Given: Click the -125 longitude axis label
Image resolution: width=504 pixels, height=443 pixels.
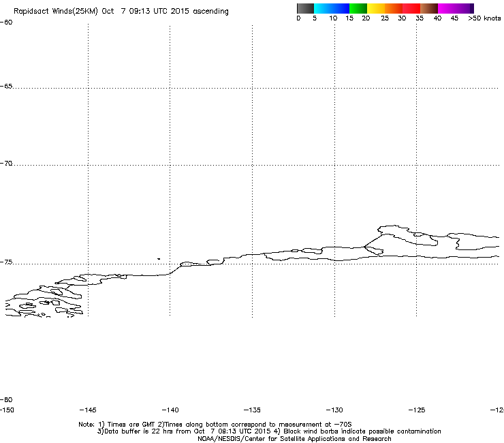Looking at the screenshot, I should click(417, 410).
